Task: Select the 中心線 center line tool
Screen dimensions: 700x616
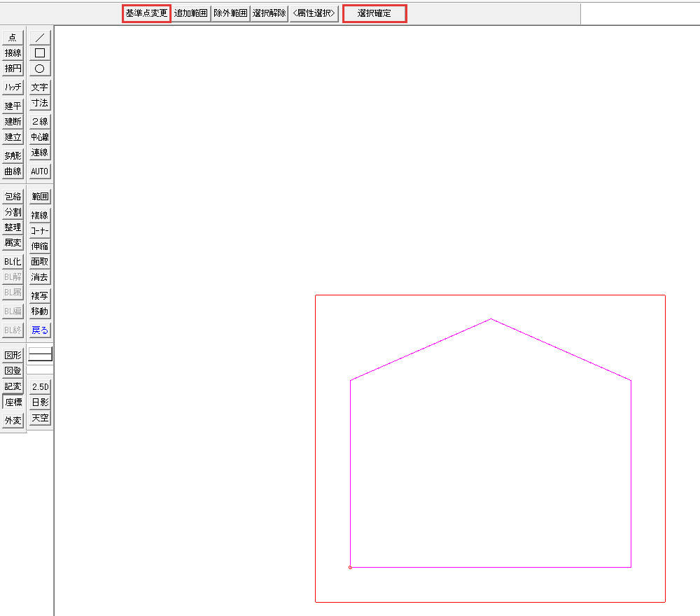Action: pos(40,137)
